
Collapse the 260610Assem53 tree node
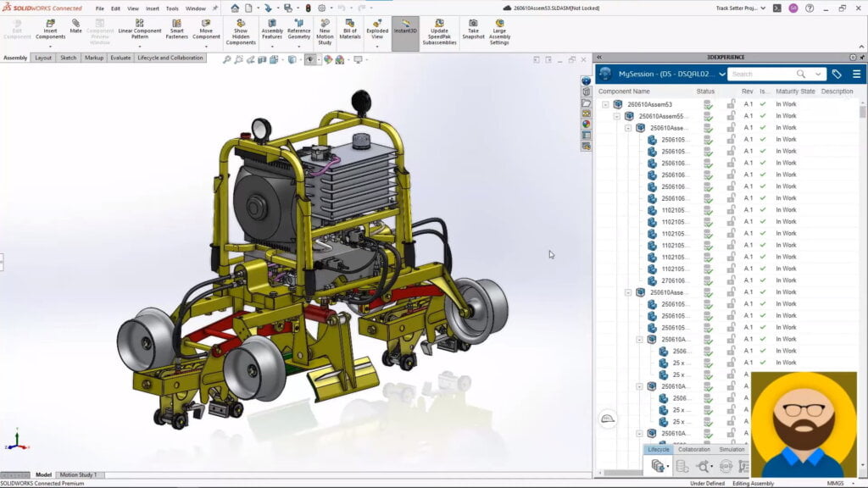coord(604,103)
